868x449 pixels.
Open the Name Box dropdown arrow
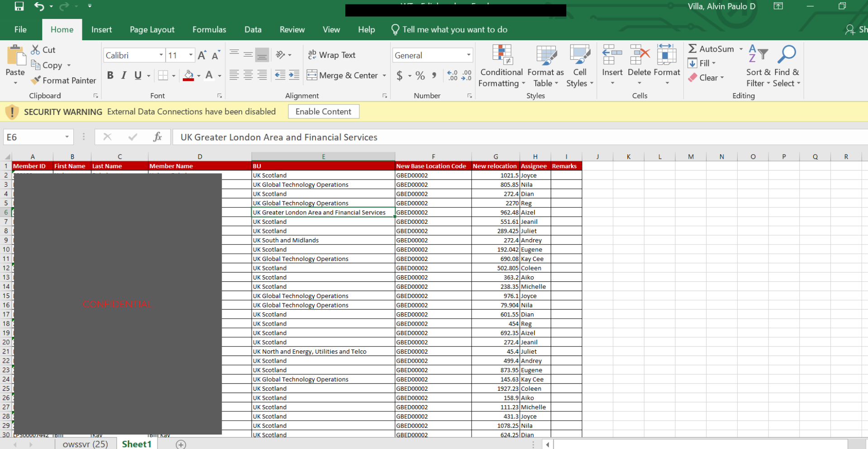[x=67, y=137]
